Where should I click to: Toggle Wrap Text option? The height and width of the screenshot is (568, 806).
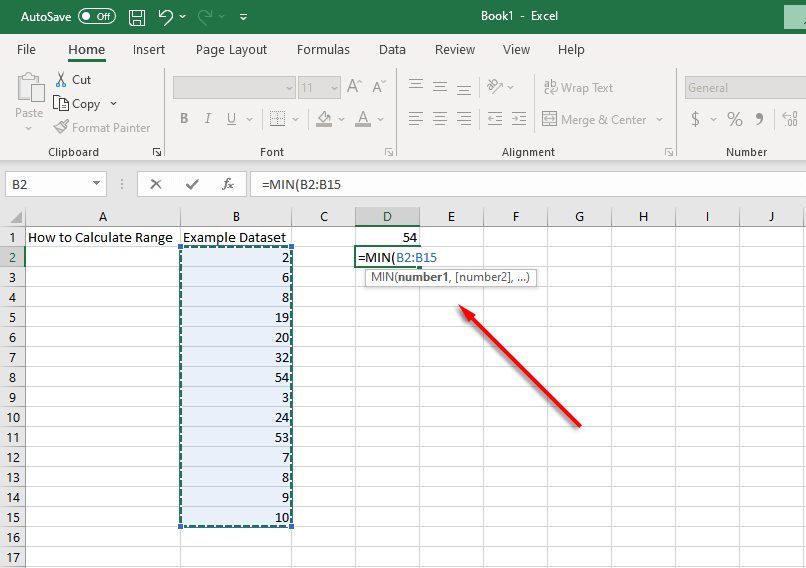coord(578,88)
